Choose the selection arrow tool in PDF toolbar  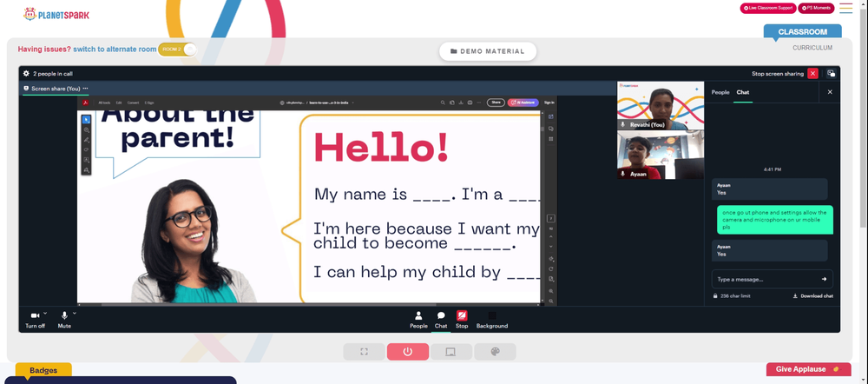(x=86, y=119)
